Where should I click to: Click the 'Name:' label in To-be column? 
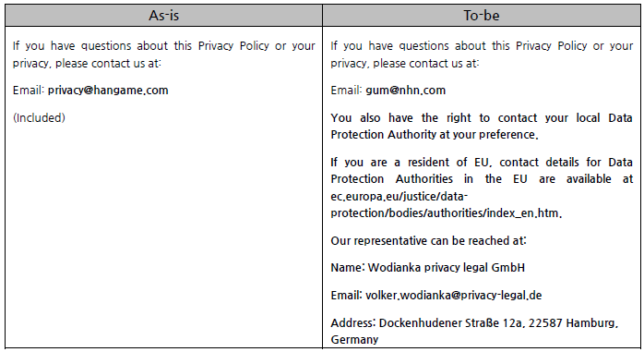point(348,268)
